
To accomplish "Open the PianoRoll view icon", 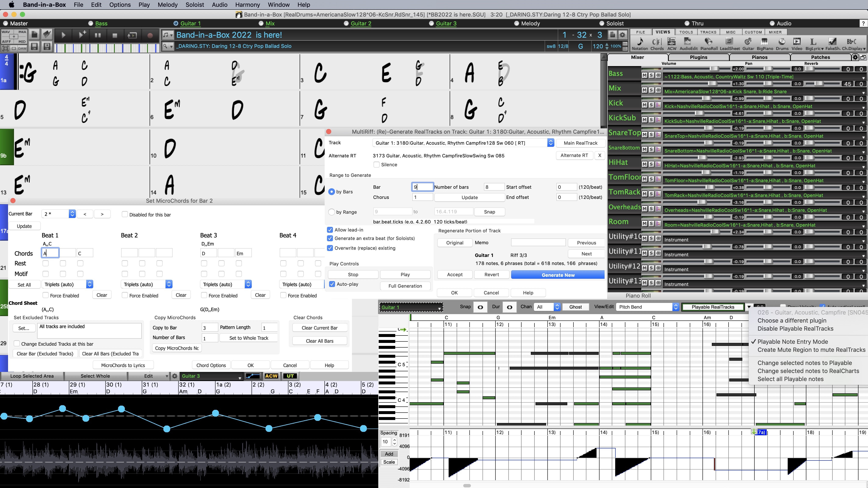I will point(709,44).
